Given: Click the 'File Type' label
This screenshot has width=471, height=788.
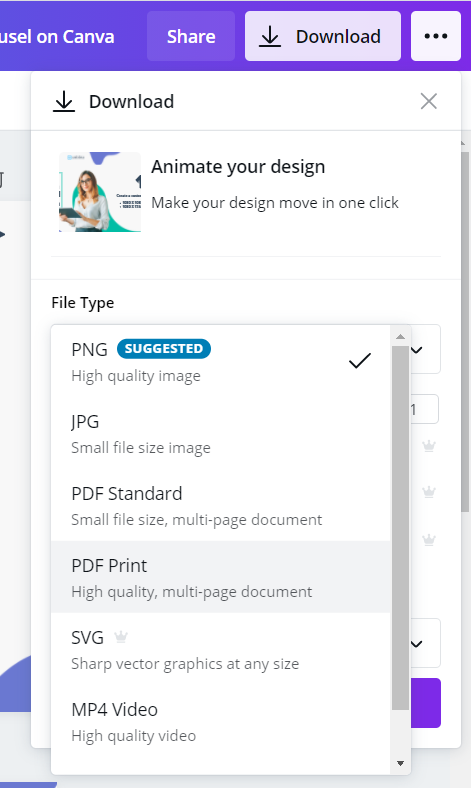Looking at the screenshot, I should click(x=82, y=303).
